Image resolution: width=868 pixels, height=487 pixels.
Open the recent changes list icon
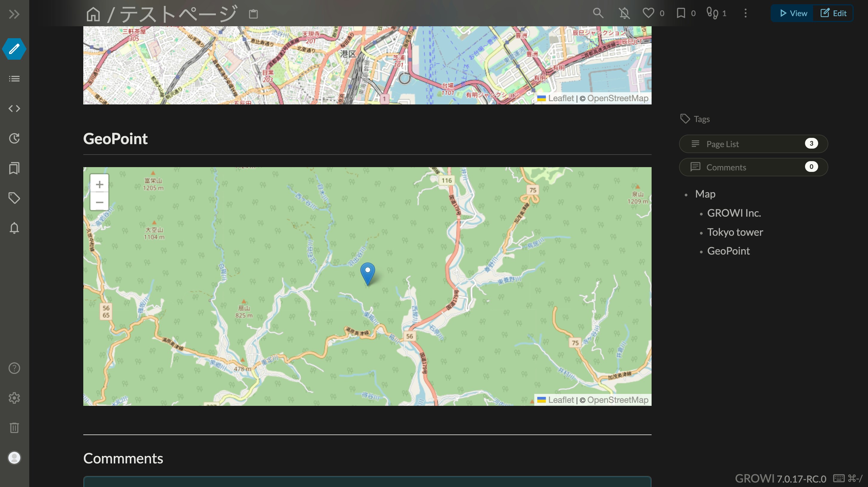[14, 78]
